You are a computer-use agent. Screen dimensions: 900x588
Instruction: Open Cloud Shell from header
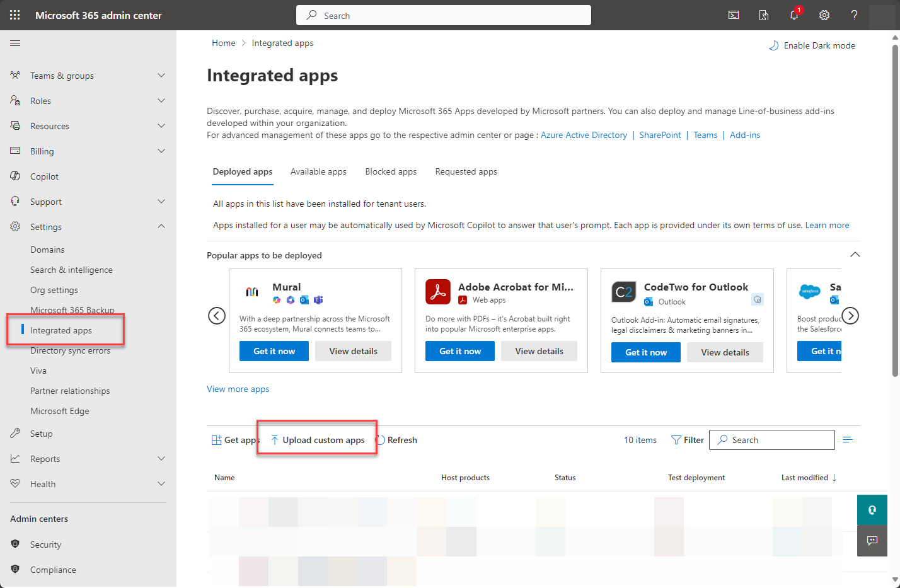click(x=734, y=15)
